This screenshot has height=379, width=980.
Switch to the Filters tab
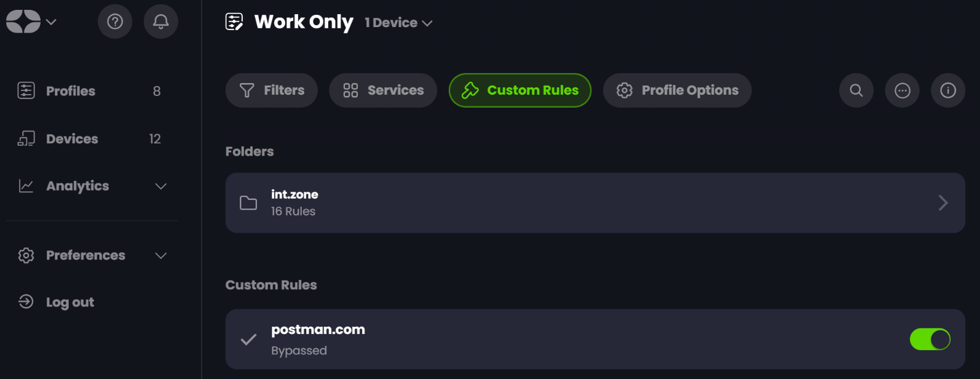[272, 90]
